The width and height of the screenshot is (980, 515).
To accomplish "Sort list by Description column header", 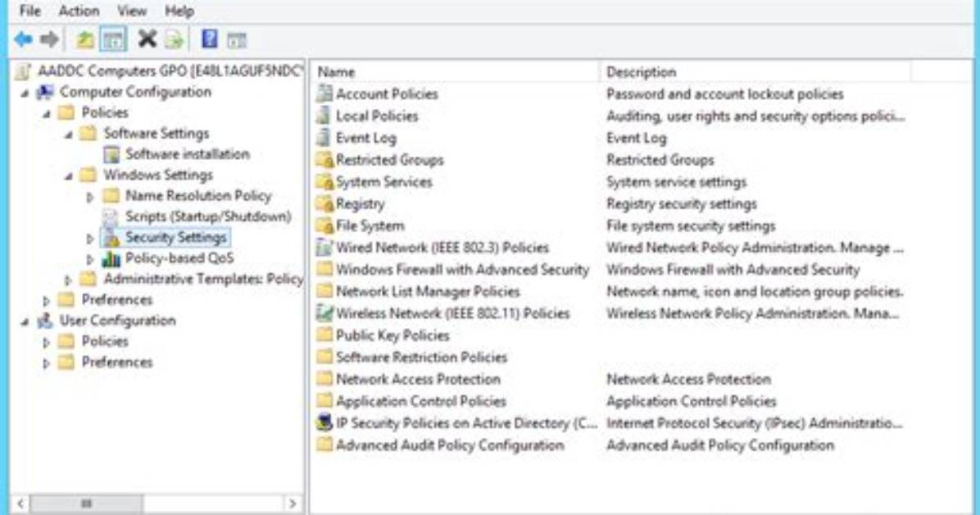I will (755, 72).
